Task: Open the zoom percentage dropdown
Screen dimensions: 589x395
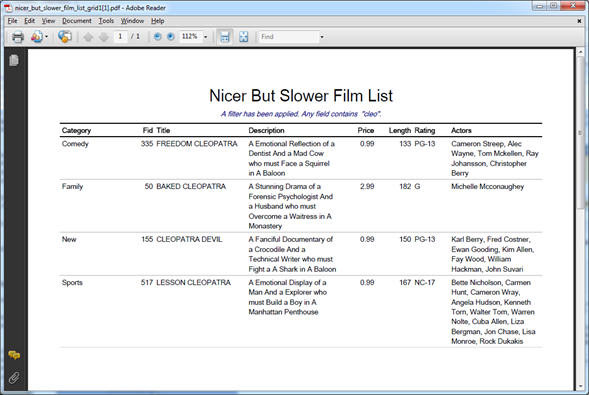Action: tap(205, 37)
